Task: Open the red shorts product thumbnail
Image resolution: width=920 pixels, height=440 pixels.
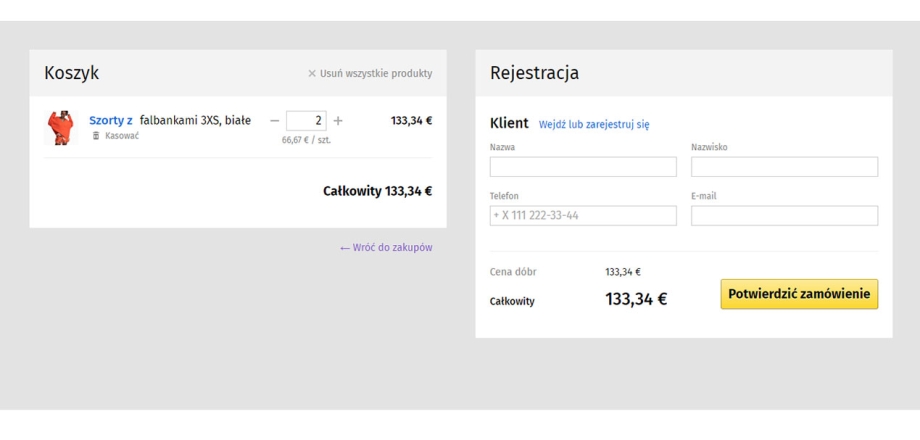Action: (x=60, y=127)
